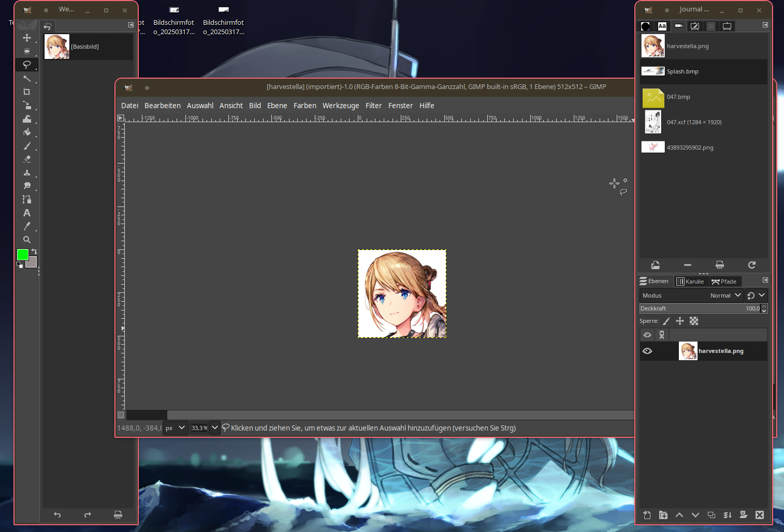Open the Layers dock tab configuration menu

765,280
